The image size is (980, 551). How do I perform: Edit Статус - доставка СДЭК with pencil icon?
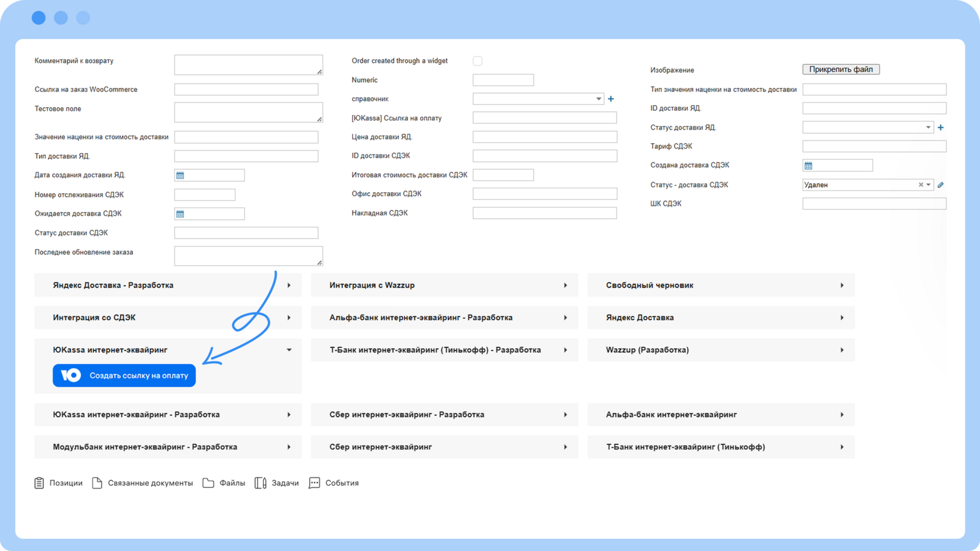tap(940, 185)
